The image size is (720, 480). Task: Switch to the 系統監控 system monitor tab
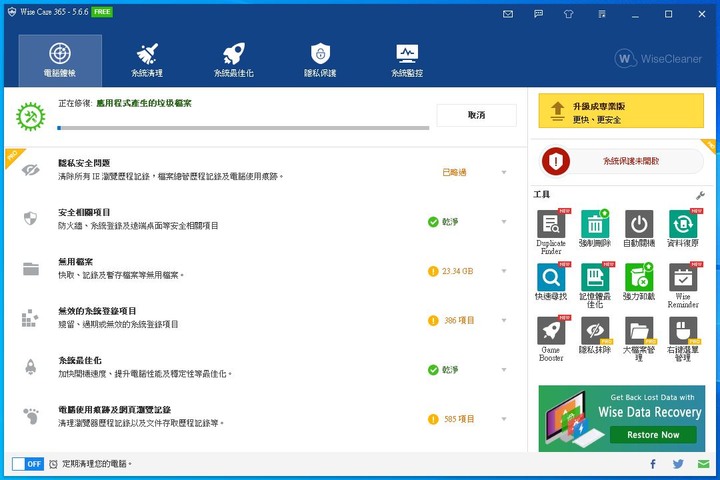407,60
